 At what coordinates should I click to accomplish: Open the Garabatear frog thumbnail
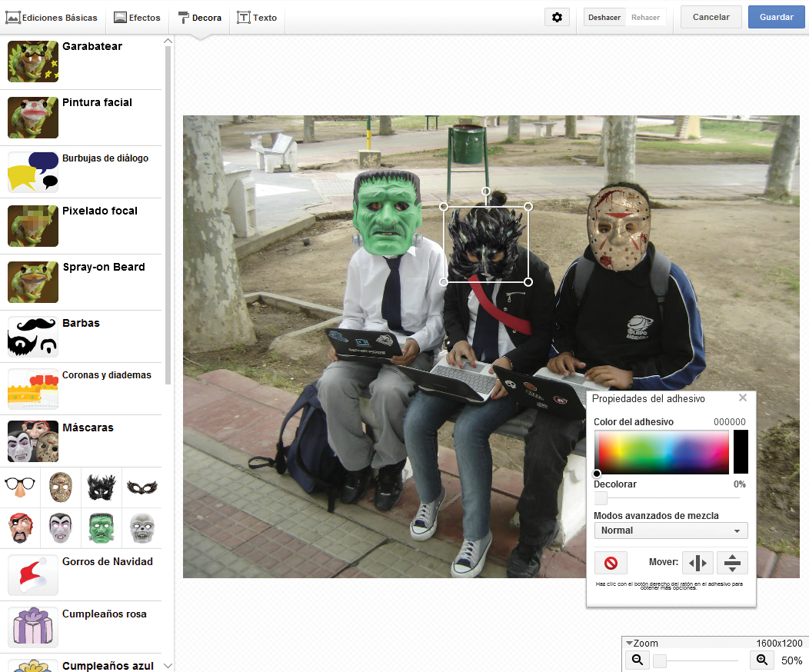pos(33,62)
